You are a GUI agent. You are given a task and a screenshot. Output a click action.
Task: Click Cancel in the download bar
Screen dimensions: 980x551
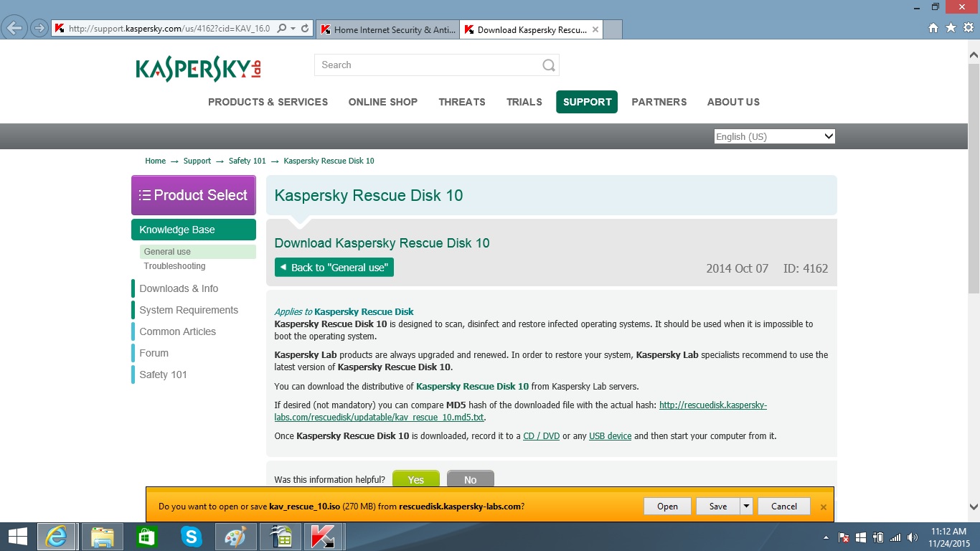tap(784, 506)
